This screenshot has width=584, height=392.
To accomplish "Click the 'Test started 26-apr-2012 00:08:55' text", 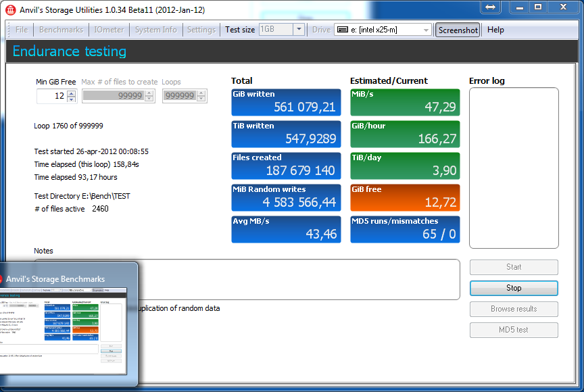I will point(91,151).
